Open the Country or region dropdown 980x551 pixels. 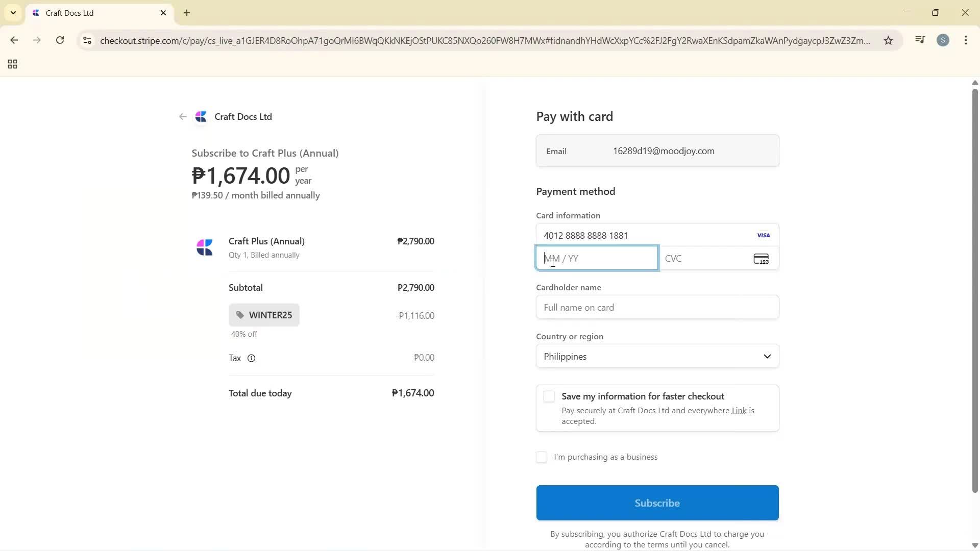(656, 356)
